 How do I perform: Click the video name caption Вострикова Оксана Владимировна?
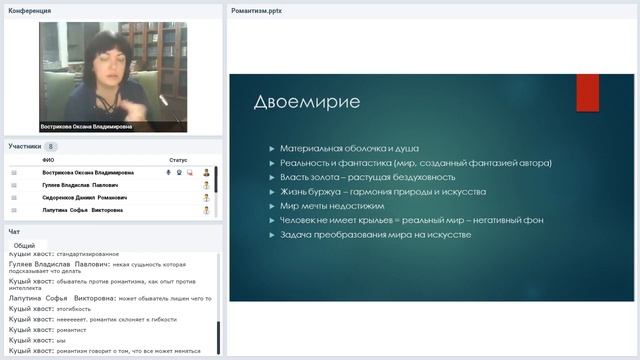pos(86,127)
